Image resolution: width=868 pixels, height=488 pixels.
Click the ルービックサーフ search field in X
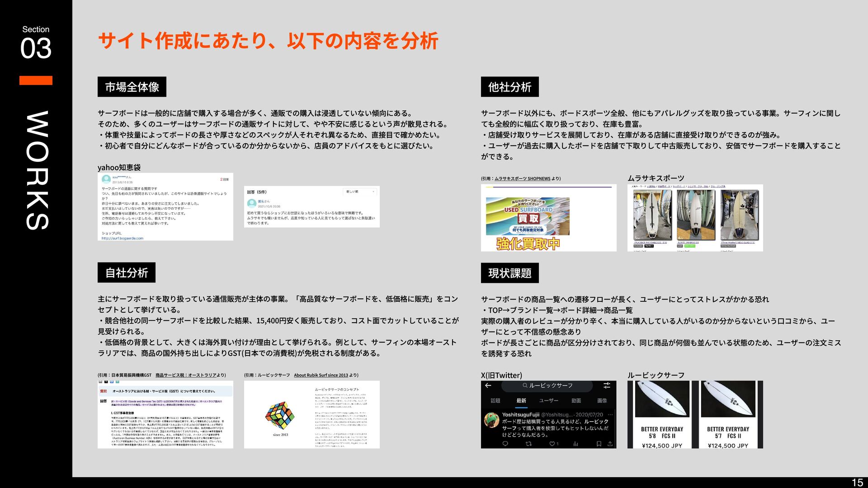click(547, 385)
